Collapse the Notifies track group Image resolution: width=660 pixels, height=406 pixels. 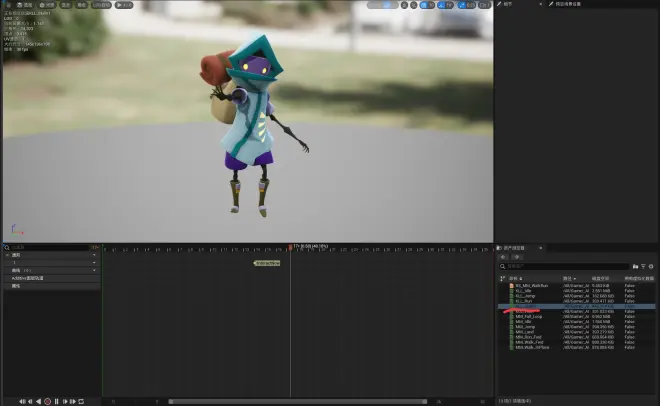(8, 255)
